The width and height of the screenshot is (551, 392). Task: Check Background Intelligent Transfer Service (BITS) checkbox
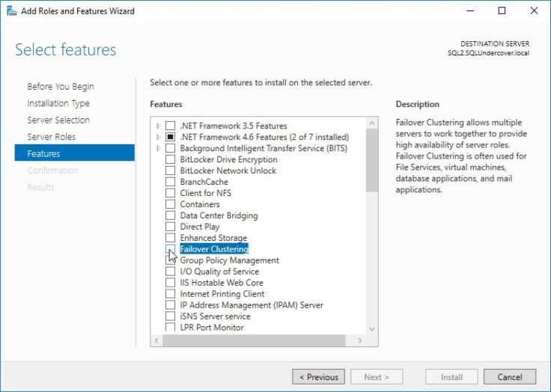click(170, 148)
